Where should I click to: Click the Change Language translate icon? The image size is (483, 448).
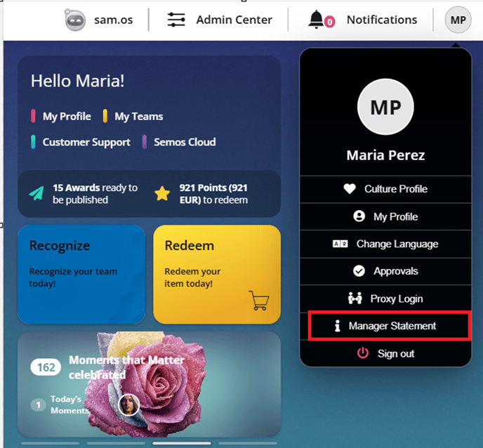coord(340,244)
